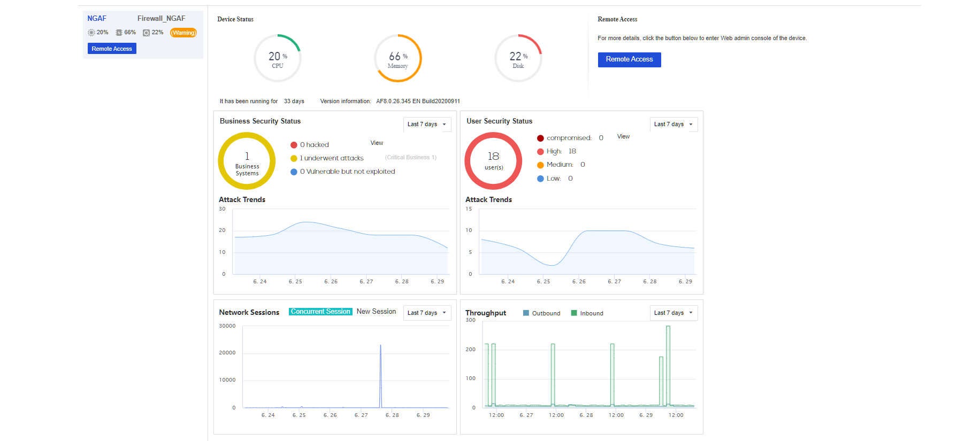Viewport: 980px width, 441px height.
Task: Click the Device Status heading
Action: 235,19
